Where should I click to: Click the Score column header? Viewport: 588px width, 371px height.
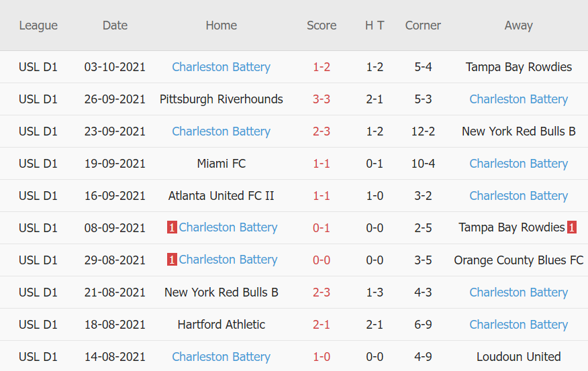(x=322, y=25)
